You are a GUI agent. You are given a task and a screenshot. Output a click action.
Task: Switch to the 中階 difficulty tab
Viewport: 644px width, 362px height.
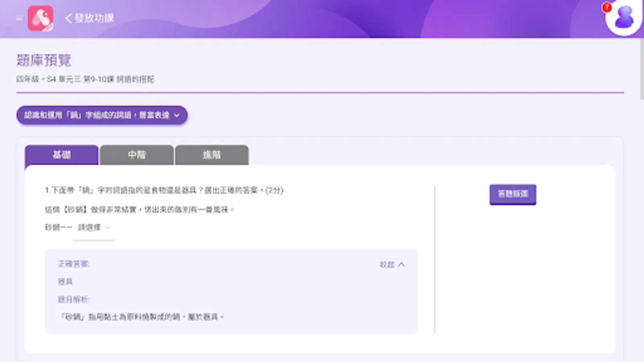[x=137, y=155]
